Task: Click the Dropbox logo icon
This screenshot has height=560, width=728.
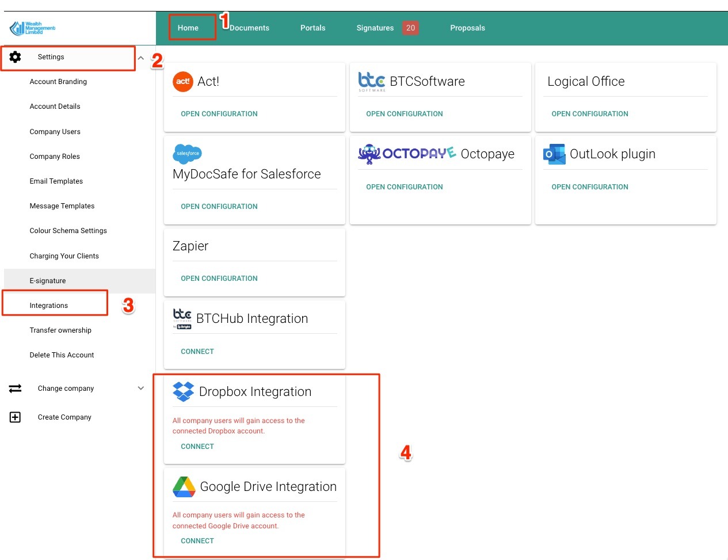Action: [x=184, y=391]
